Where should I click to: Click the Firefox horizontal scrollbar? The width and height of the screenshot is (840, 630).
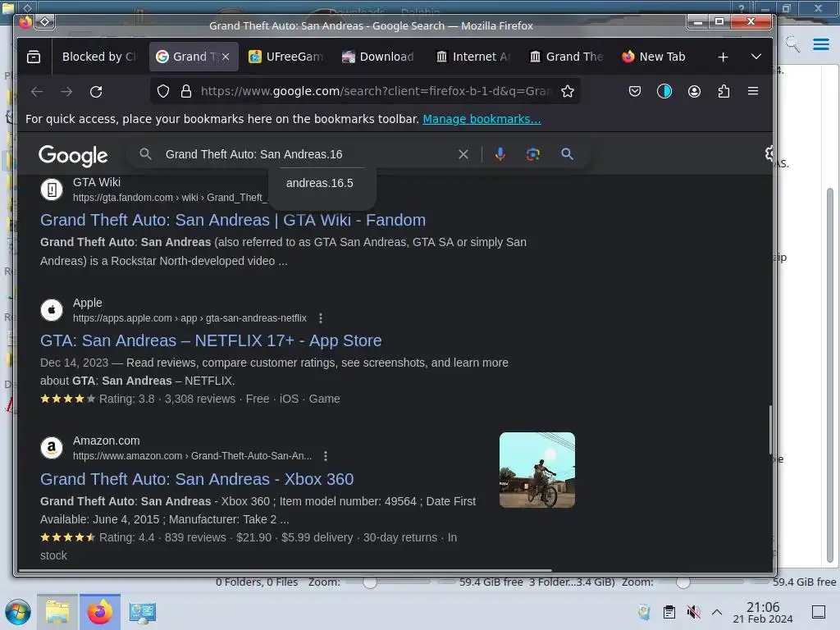[285, 571]
